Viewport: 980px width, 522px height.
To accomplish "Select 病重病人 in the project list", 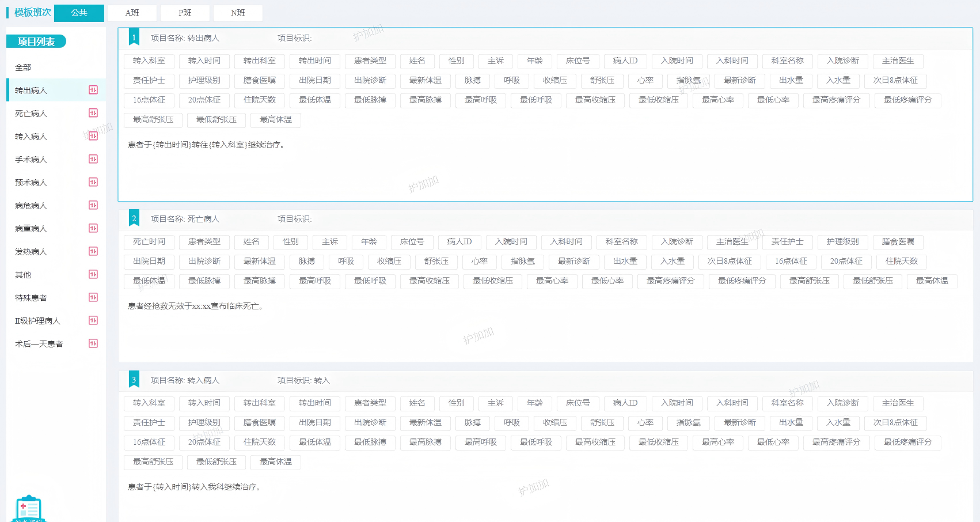I will 56,229.
